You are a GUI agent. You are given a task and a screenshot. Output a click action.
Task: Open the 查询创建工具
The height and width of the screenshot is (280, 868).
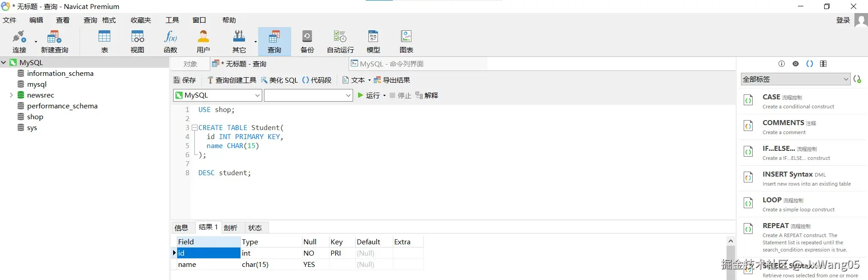click(231, 80)
